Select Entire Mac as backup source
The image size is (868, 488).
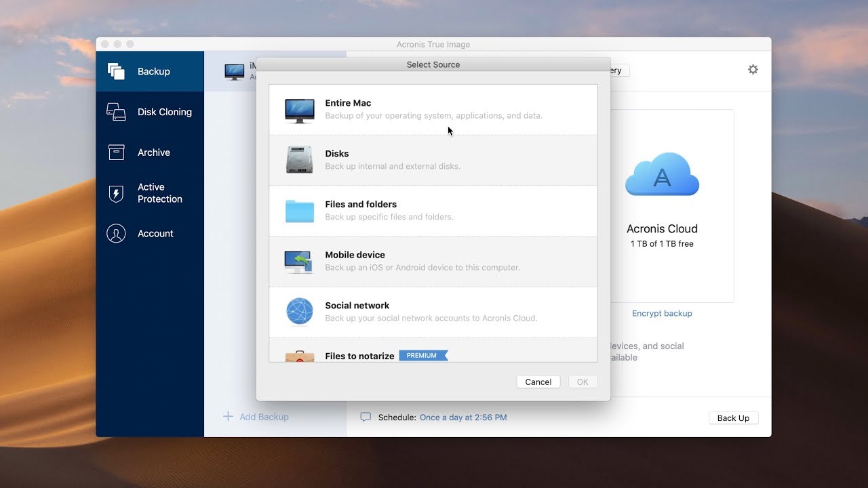coord(433,110)
